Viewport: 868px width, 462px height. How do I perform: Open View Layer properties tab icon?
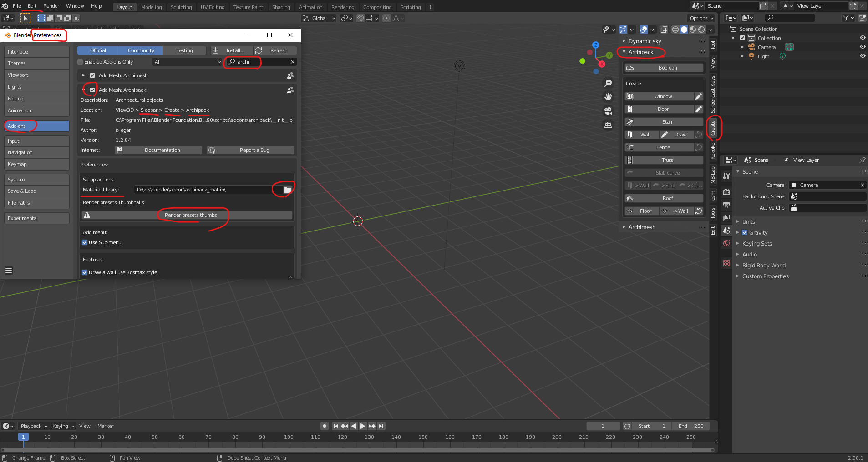click(726, 217)
